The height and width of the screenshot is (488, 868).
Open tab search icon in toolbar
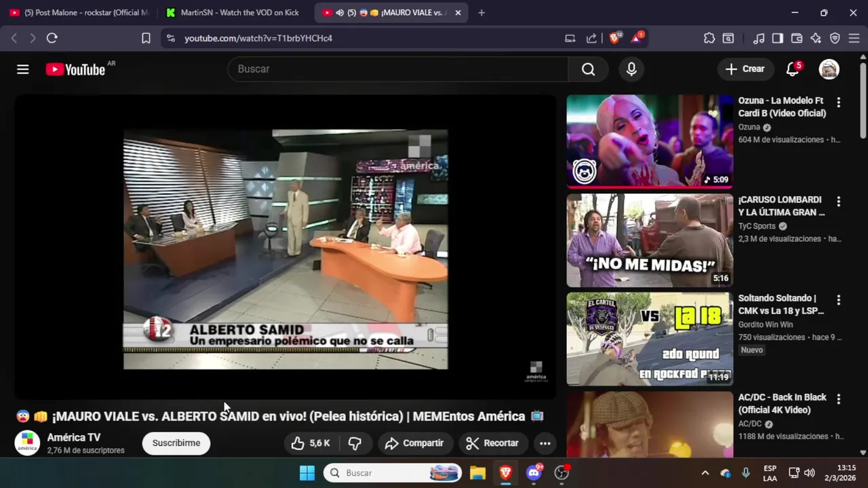click(728, 39)
